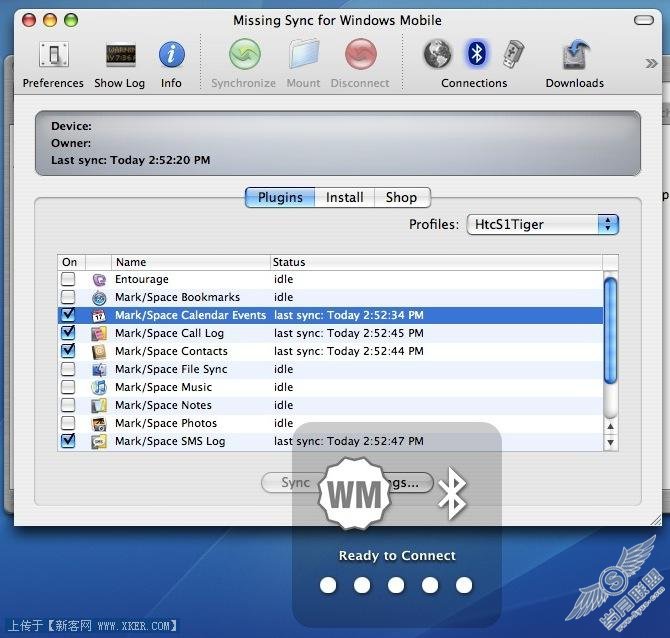Select the Entourage row name
Screen dimensions: 670x638
[142, 279]
